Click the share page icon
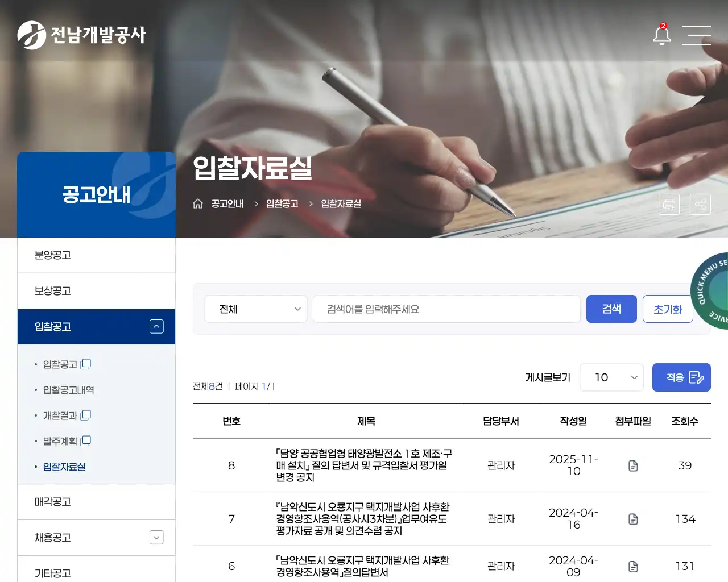 tap(700, 204)
